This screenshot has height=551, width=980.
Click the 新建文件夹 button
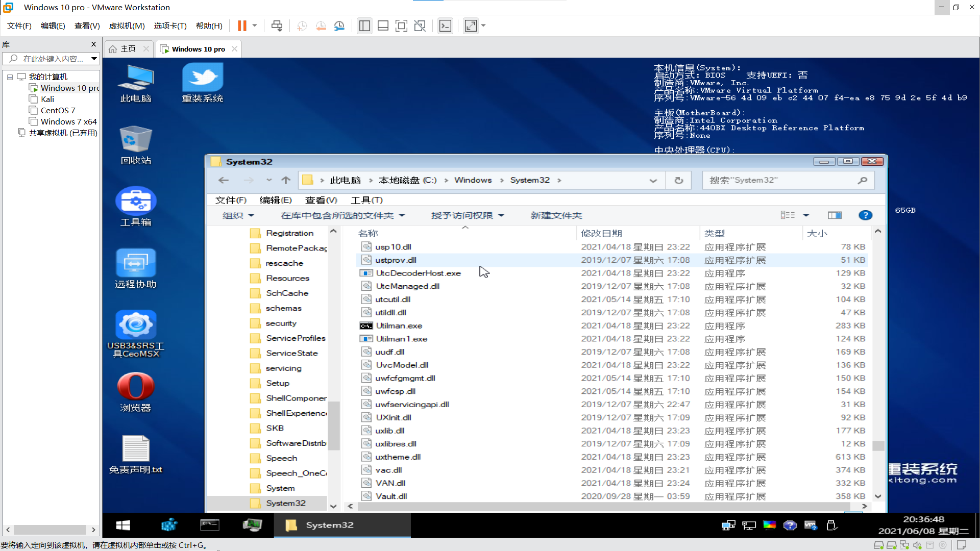[556, 215]
